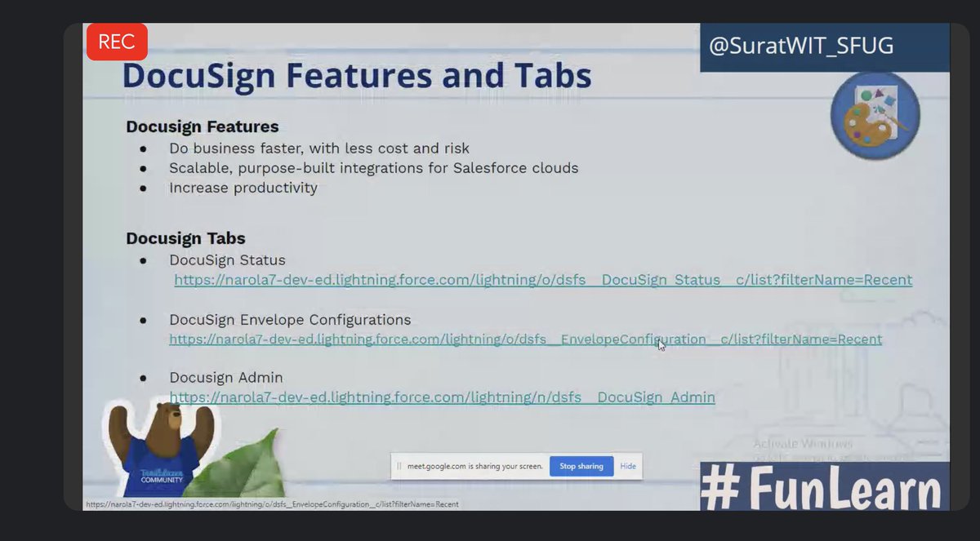Screen dimensions: 980x541
Task: Click the Docusign Features bold heading
Action: click(202, 126)
